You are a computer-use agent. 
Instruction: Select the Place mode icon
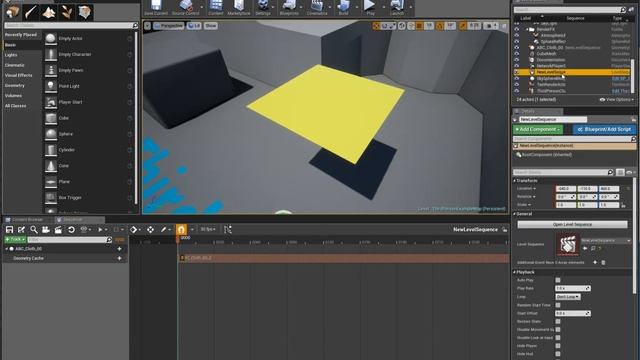click(13, 12)
